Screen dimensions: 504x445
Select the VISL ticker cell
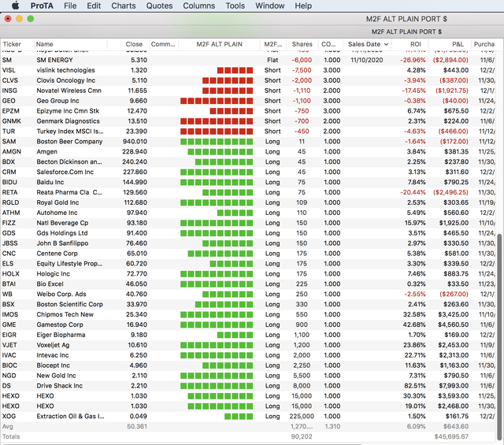[9, 70]
